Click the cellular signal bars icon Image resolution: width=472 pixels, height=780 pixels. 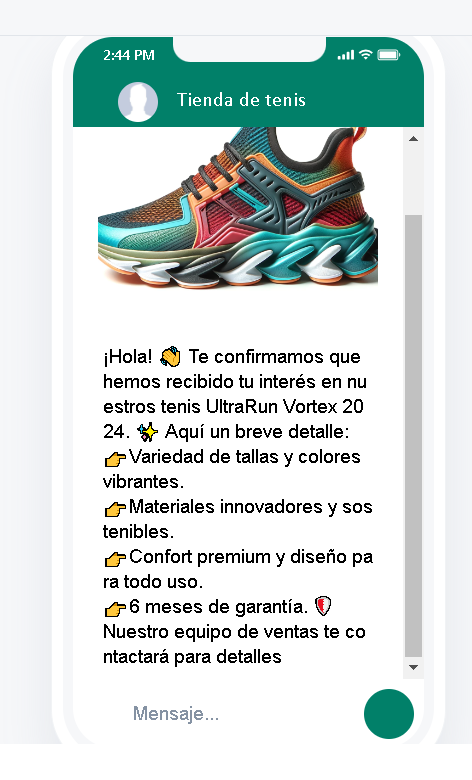(x=346, y=55)
